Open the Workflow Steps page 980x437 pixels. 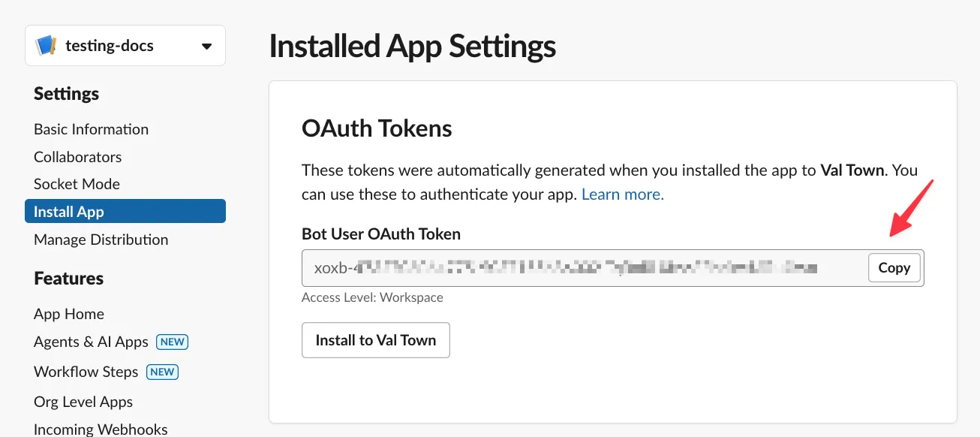click(x=86, y=372)
